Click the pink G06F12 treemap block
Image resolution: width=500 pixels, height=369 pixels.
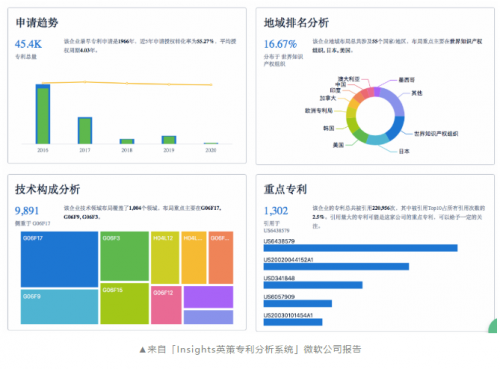coord(166,305)
